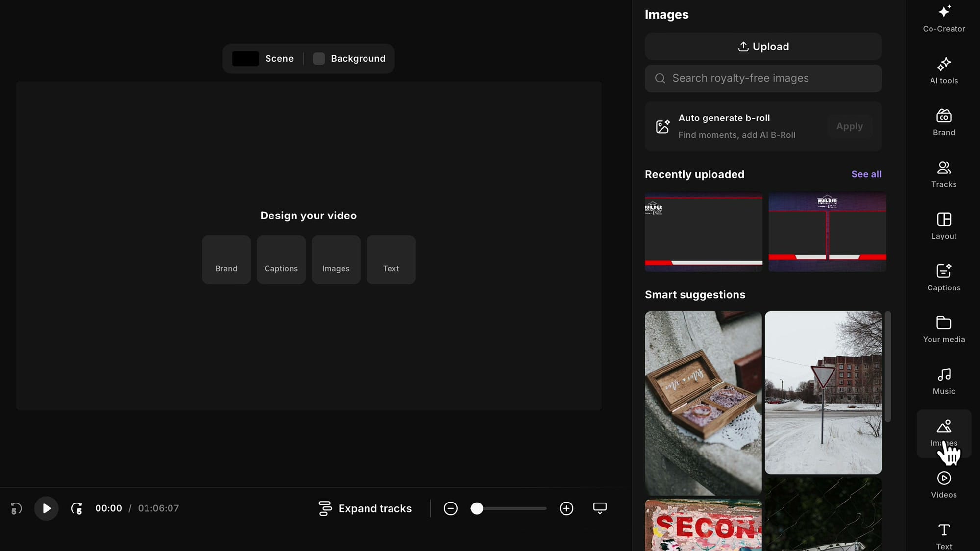Screen dimensions: 980x551
Task: Click the search royalty-free images field
Action: (x=762, y=78)
